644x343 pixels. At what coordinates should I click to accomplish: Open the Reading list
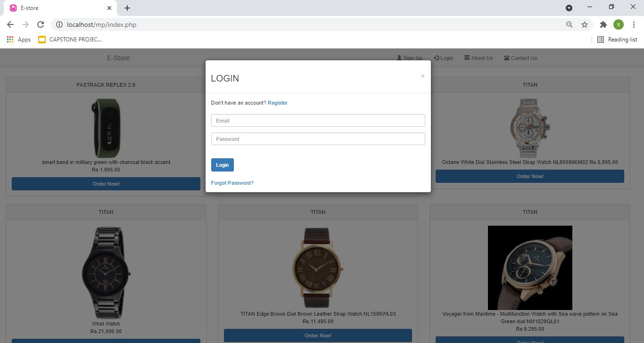pyautogui.click(x=617, y=40)
